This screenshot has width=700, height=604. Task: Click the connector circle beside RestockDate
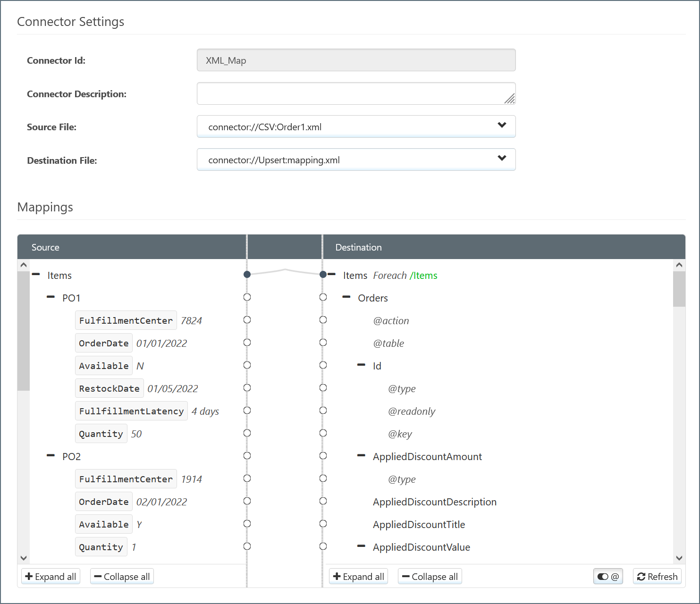coord(247,388)
